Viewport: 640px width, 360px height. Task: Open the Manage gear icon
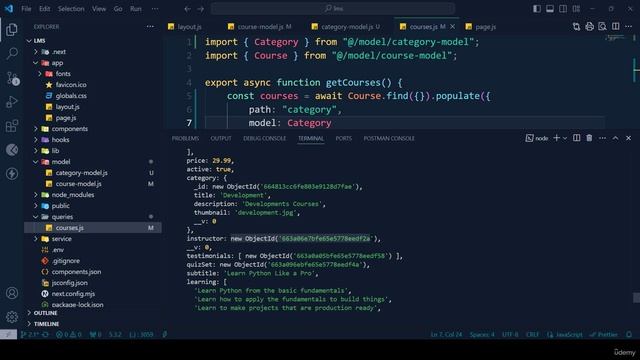[12, 316]
